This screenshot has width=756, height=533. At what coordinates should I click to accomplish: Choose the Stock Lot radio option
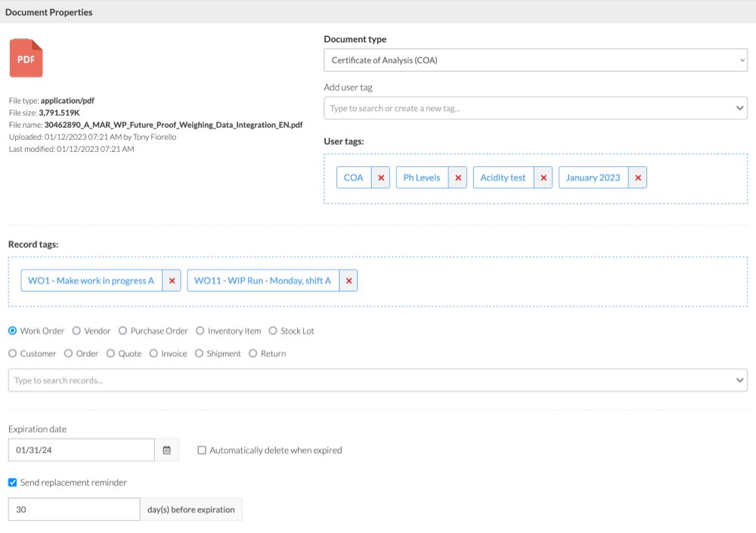(x=273, y=331)
